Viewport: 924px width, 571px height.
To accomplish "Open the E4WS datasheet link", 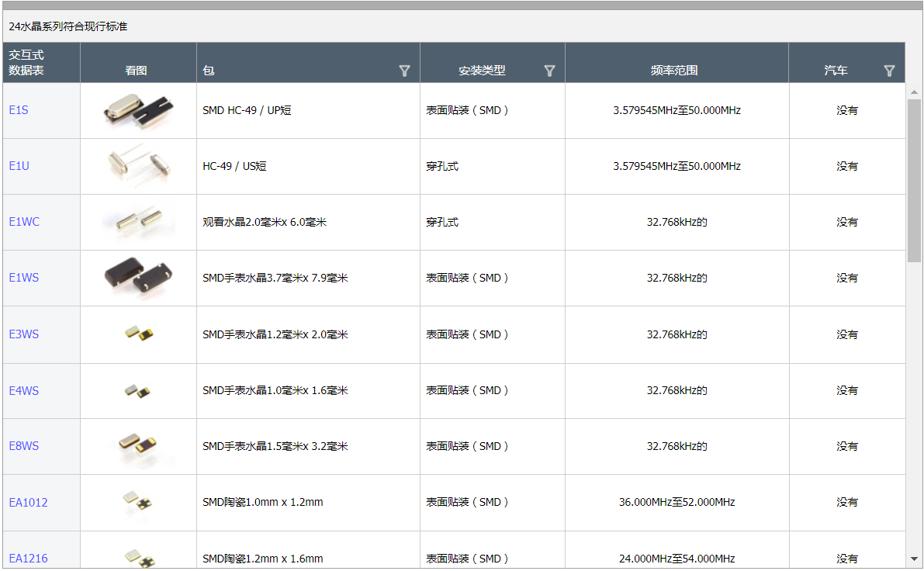I will (x=24, y=390).
